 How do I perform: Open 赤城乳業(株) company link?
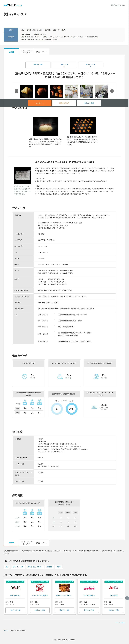pyautogui.click(x=113, y=595)
